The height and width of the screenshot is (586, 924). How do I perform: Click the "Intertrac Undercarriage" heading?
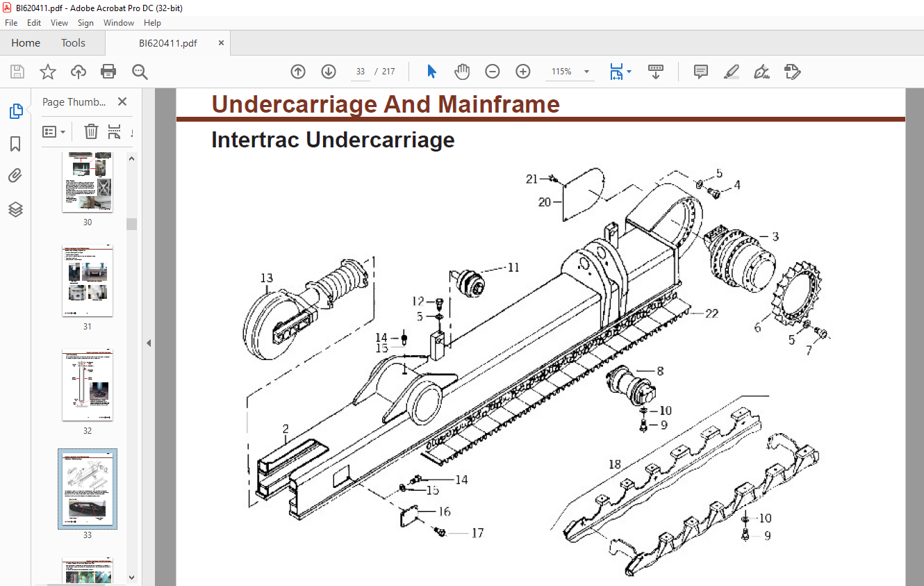333,140
